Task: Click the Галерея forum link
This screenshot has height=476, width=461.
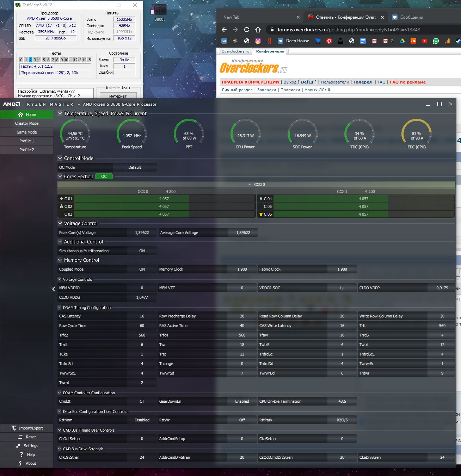Action: click(363, 82)
